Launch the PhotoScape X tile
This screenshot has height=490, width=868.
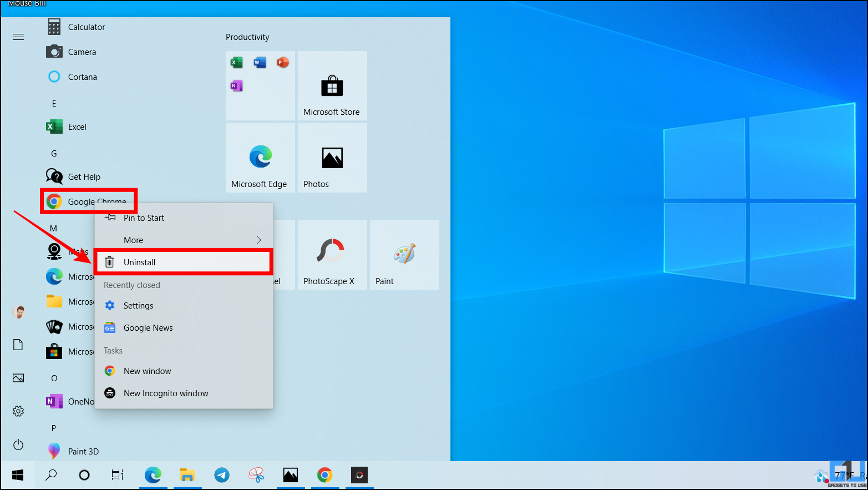pyautogui.click(x=332, y=255)
